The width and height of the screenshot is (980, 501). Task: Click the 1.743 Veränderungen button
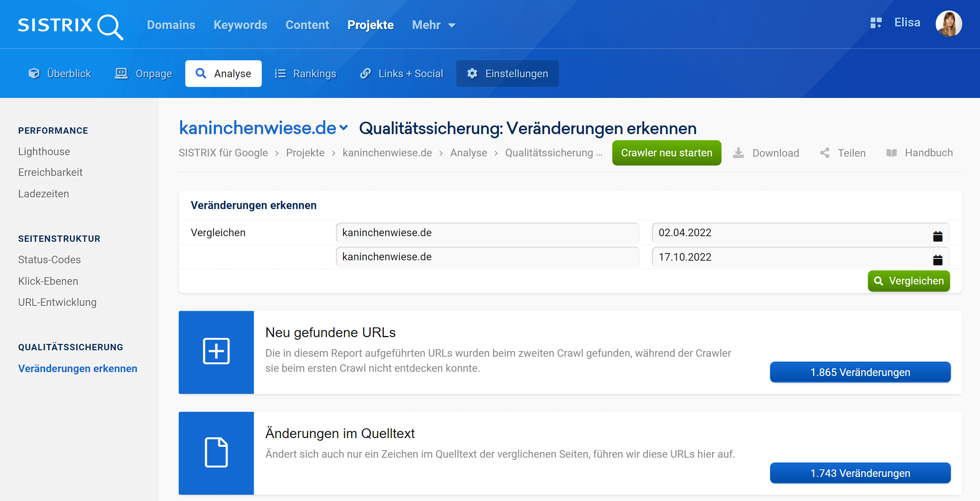[x=860, y=473]
